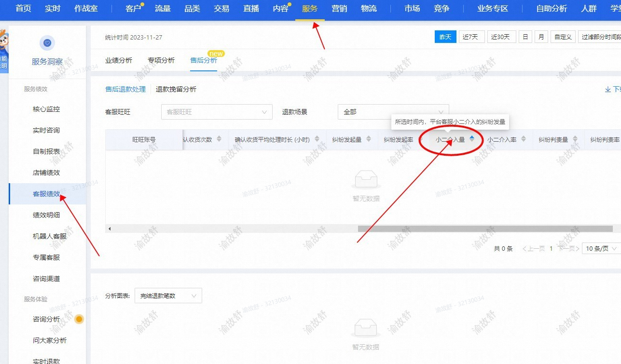Go to 首页 in top navigation

pyautogui.click(x=24, y=8)
